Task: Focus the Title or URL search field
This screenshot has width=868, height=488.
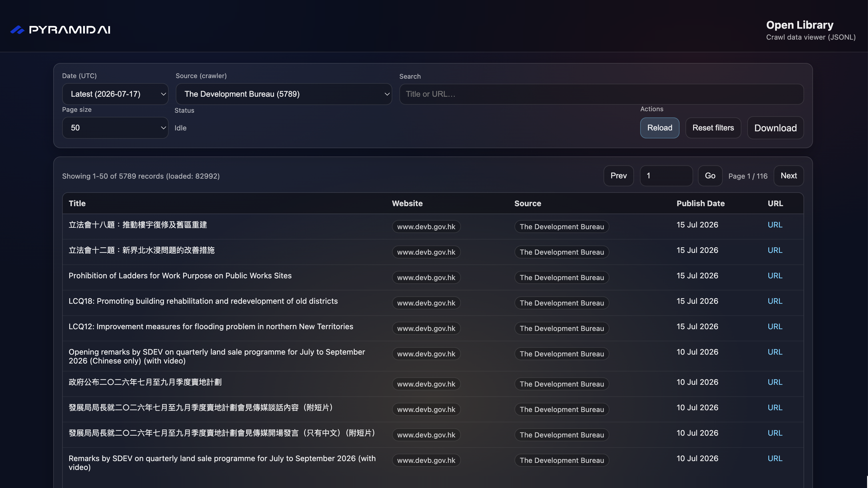Action: pos(601,94)
